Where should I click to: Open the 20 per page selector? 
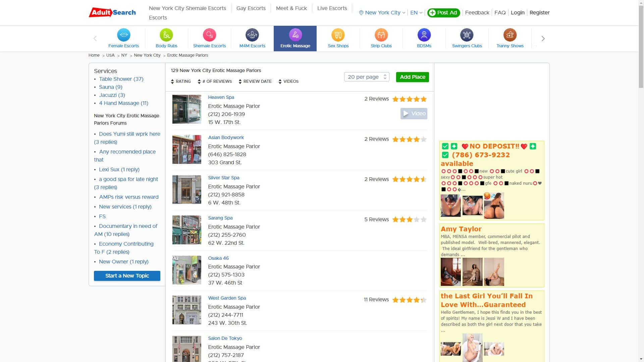tap(366, 77)
